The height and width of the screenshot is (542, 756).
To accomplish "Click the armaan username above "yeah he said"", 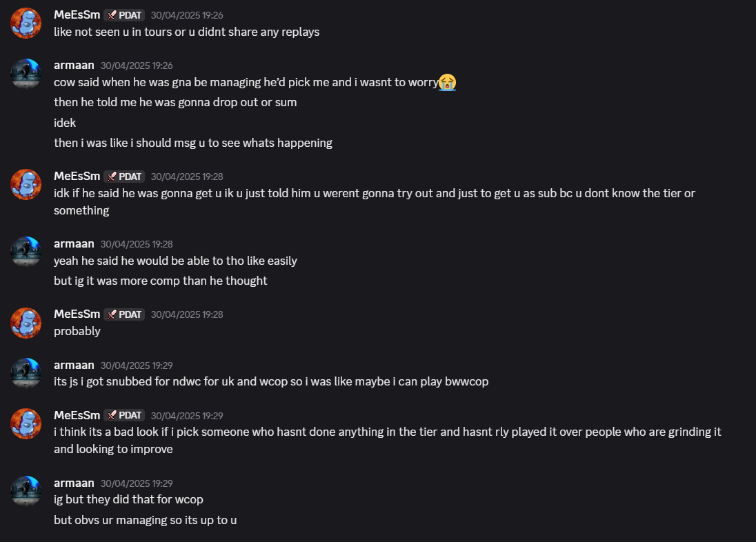I will (73, 244).
